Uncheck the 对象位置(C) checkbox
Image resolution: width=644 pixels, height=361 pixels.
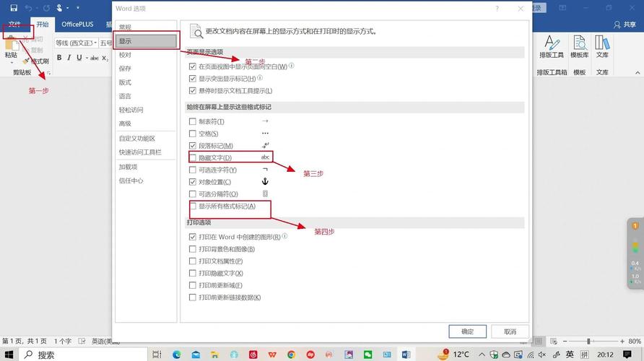(192, 182)
